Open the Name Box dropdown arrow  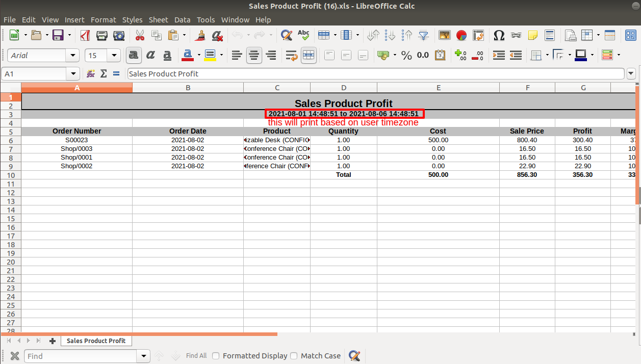(x=73, y=74)
